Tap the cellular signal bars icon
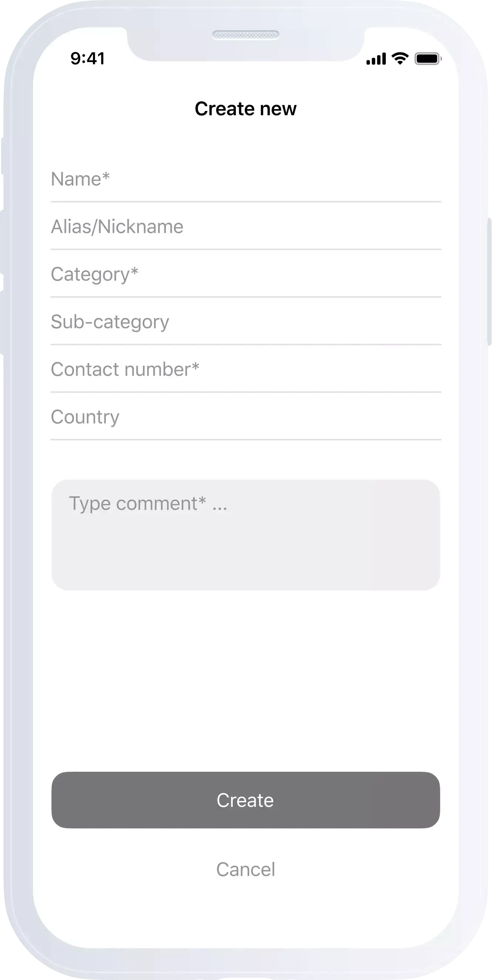 376,59
